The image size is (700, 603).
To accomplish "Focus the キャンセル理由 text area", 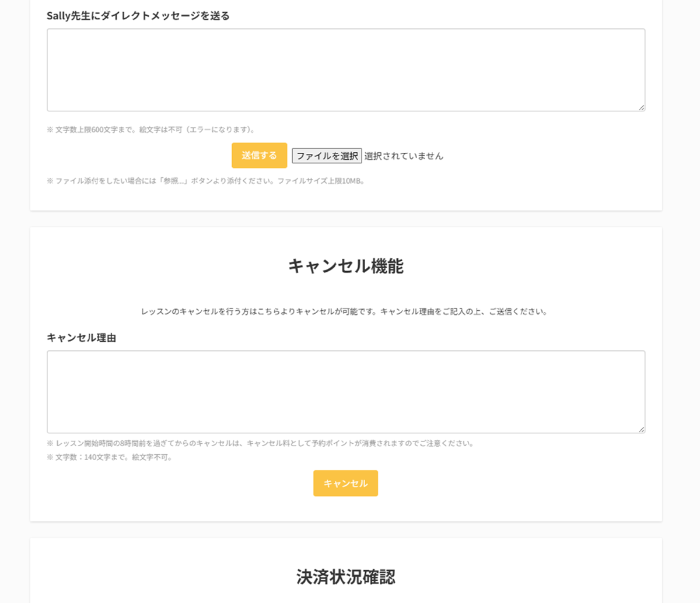I will pyautogui.click(x=345, y=392).
